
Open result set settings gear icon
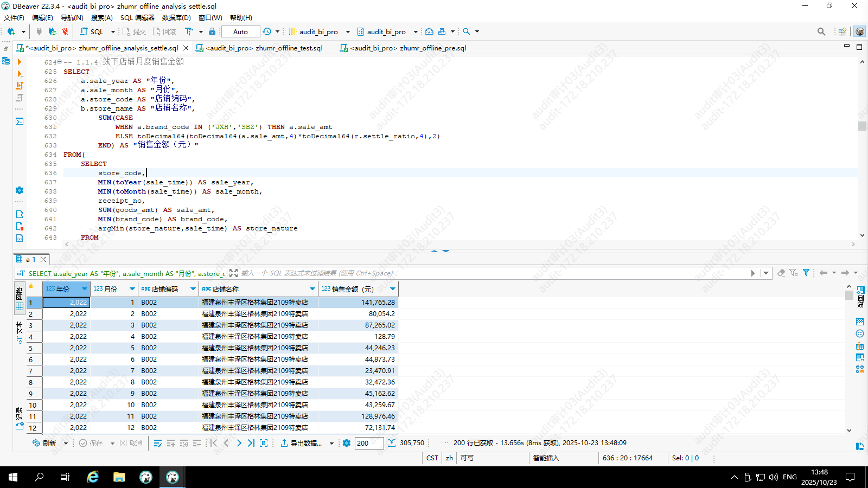point(347,443)
